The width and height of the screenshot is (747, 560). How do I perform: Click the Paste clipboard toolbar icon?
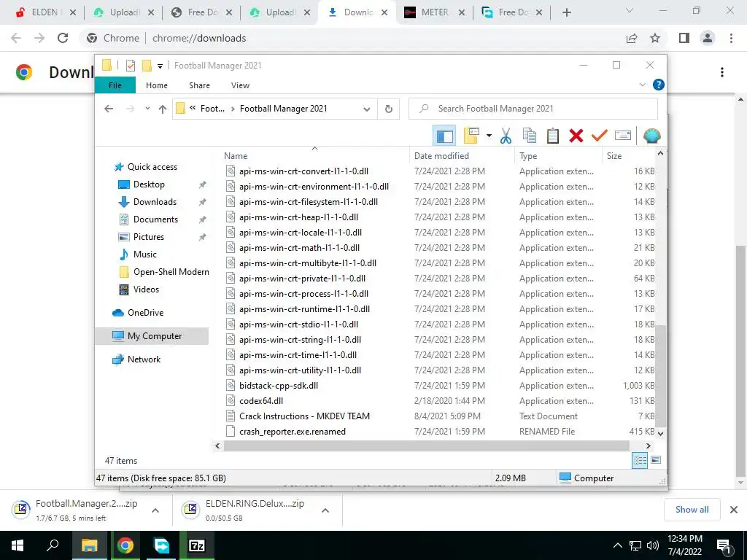tap(553, 136)
